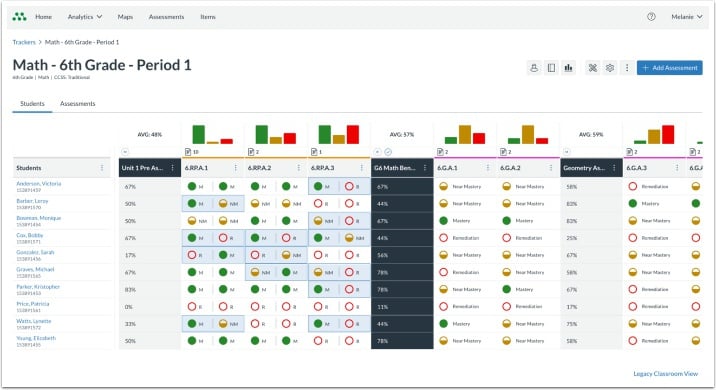Click the assessments document icon above 6.G.A.2
The height and width of the screenshot is (390, 716).
pos(503,152)
